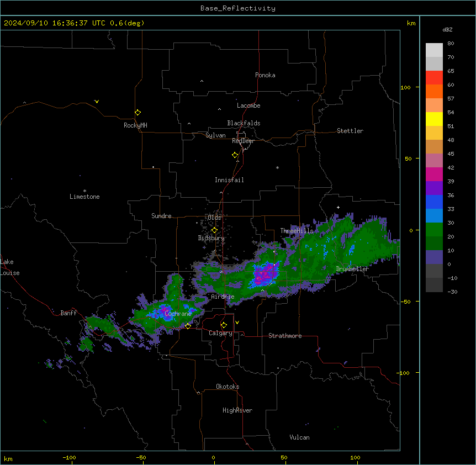The height and width of the screenshot is (465, 476).
Task: Select the orange 57-60 dBZ legend swatch
Action: coord(434,91)
